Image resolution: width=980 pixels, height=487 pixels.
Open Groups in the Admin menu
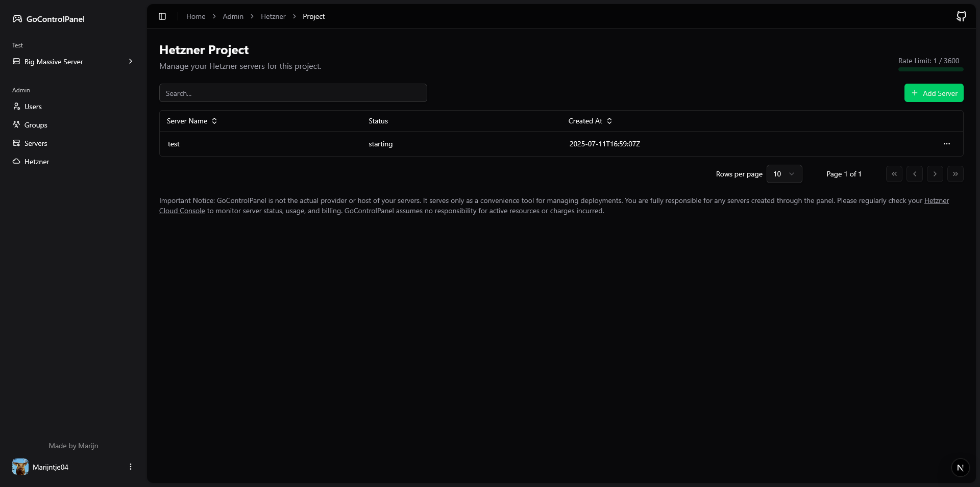[73, 125]
